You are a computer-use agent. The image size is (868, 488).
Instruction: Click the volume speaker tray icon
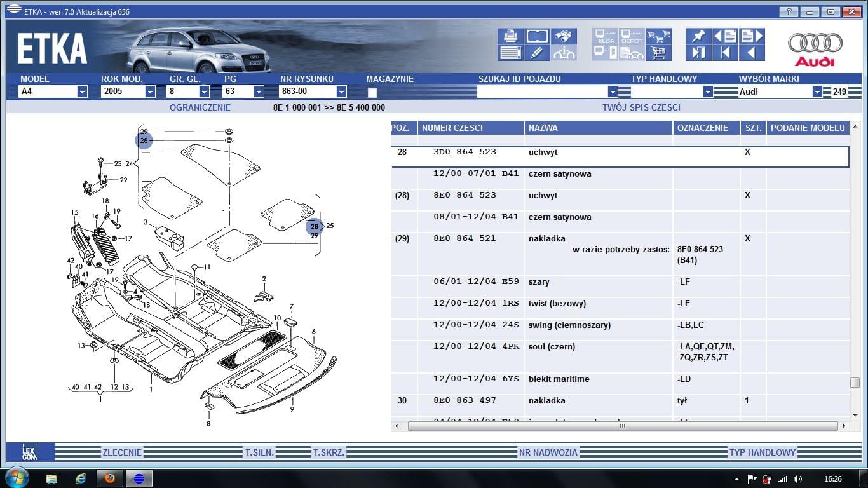797,479
